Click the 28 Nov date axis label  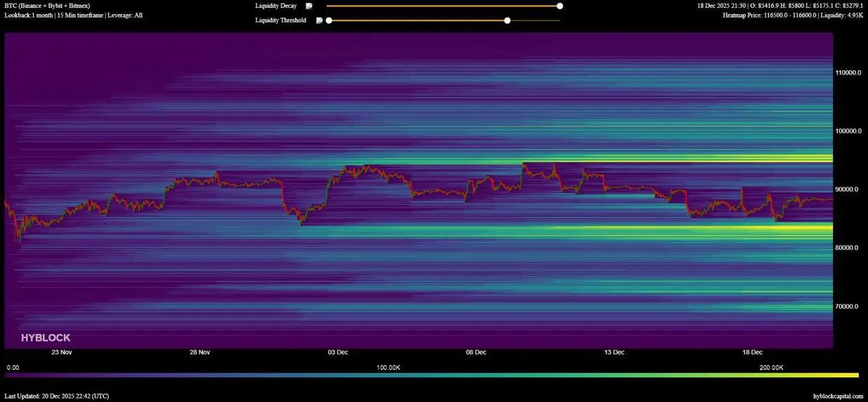point(199,352)
